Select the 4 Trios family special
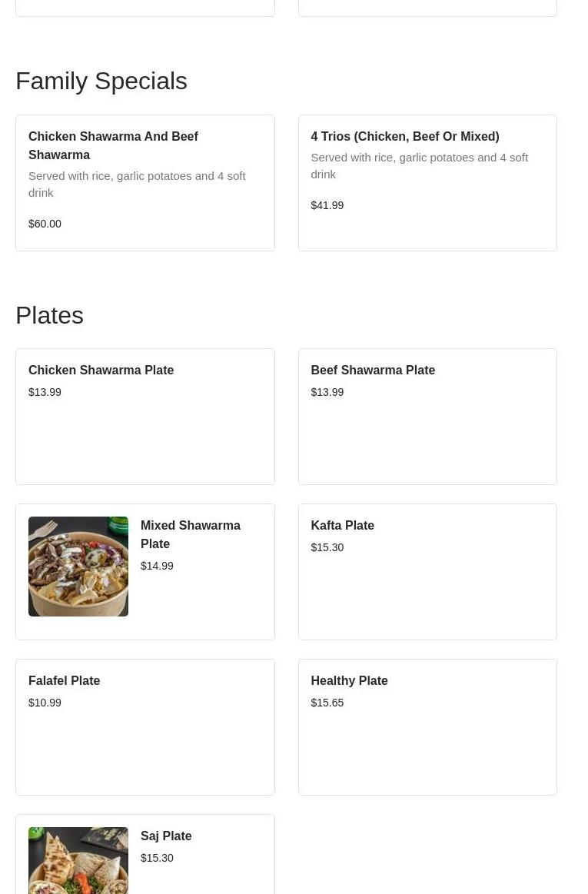Viewport: 588px width, 894px height. [x=404, y=137]
